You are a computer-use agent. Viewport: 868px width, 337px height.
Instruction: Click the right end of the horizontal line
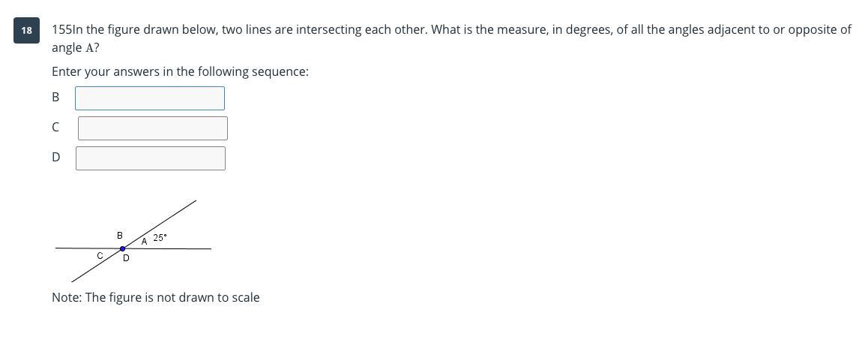pyautogui.click(x=209, y=248)
